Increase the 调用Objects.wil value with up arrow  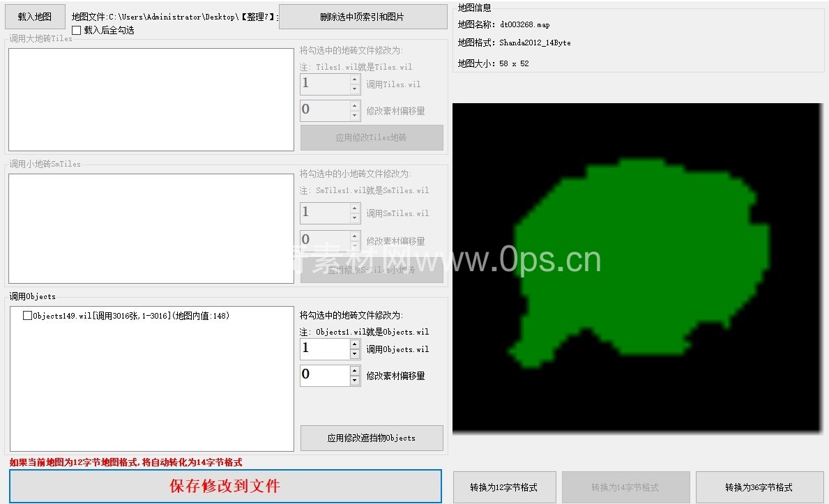(x=355, y=344)
